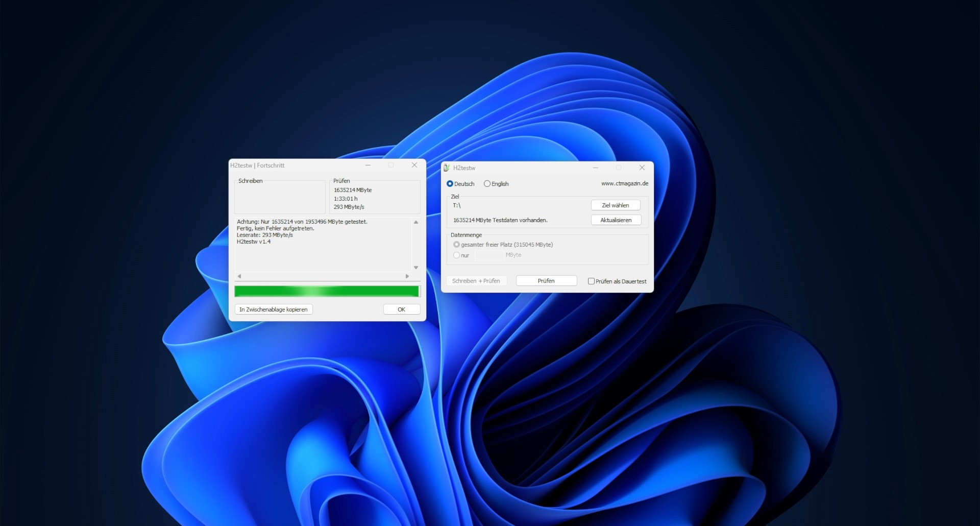Select the 'nur' data amount option
The height and width of the screenshot is (526, 980).
tap(457, 255)
